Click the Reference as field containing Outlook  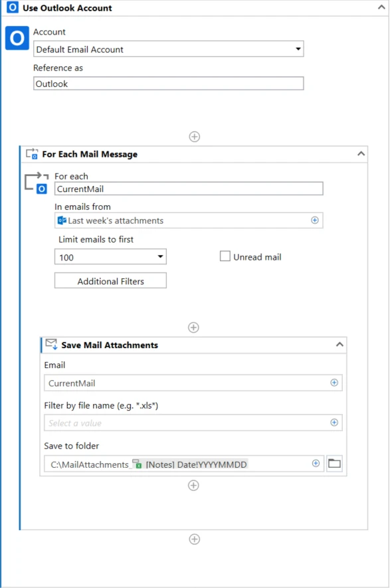tap(168, 84)
